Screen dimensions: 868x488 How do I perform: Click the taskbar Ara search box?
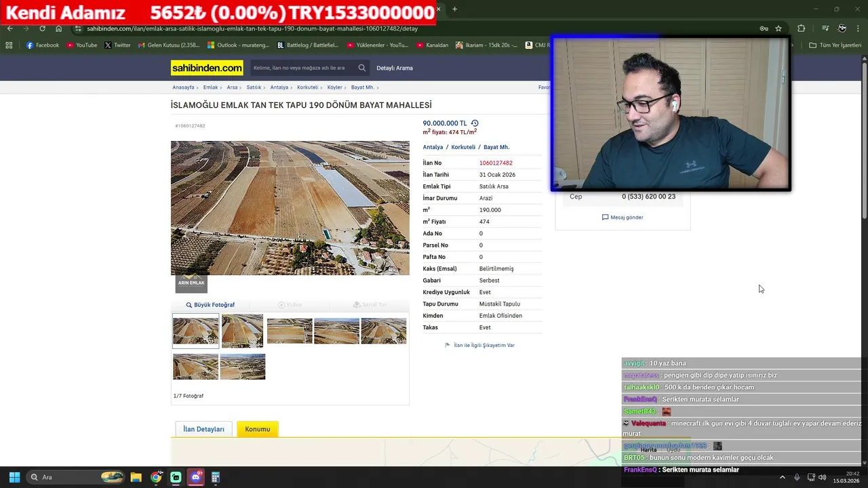[x=76, y=477]
